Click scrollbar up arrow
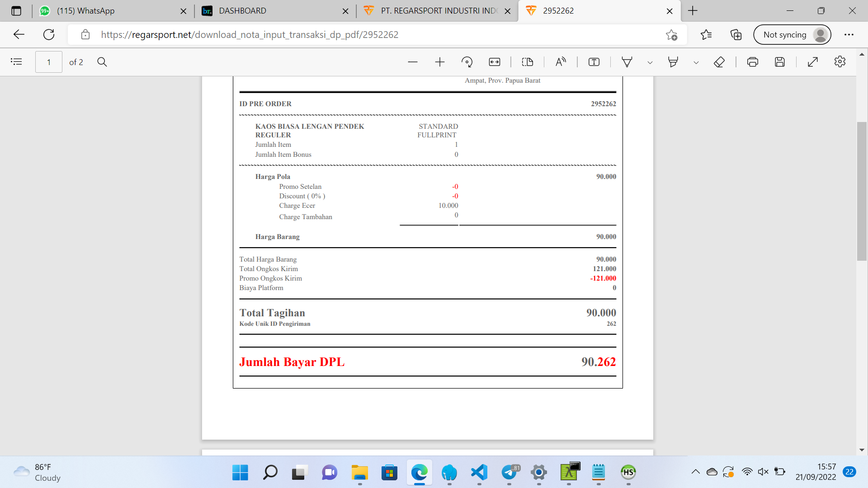This screenshot has width=868, height=488. pos(862,55)
